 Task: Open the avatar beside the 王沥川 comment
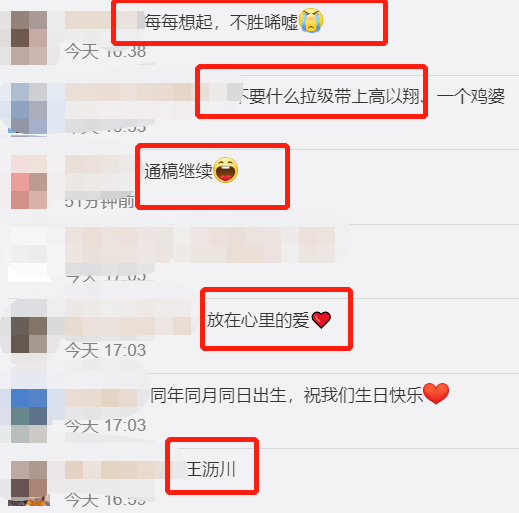coord(29,483)
